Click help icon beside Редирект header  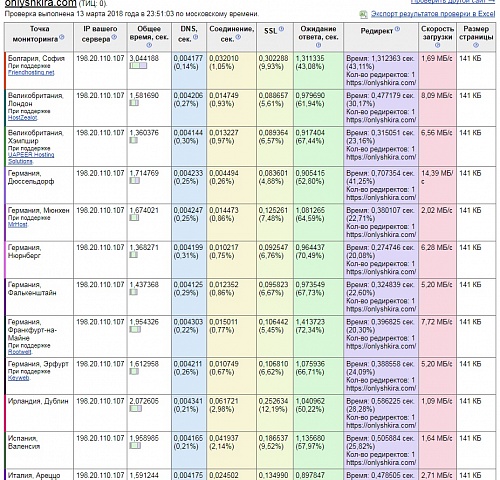pos(397,29)
